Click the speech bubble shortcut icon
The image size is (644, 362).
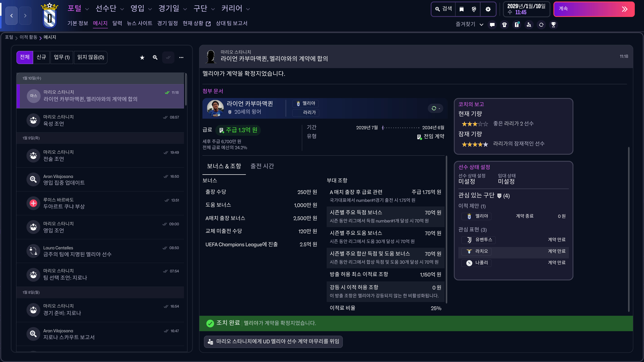click(x=492, y=24)
